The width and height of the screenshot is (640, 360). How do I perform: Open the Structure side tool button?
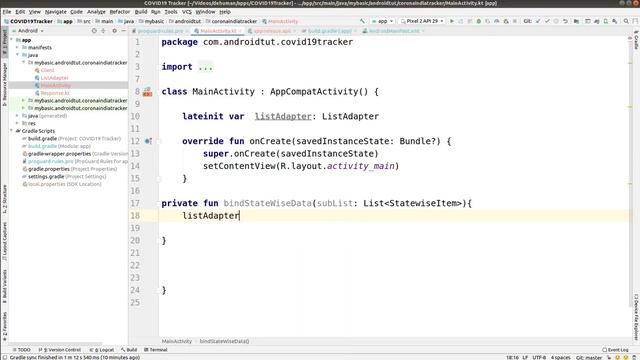(4, 199)
